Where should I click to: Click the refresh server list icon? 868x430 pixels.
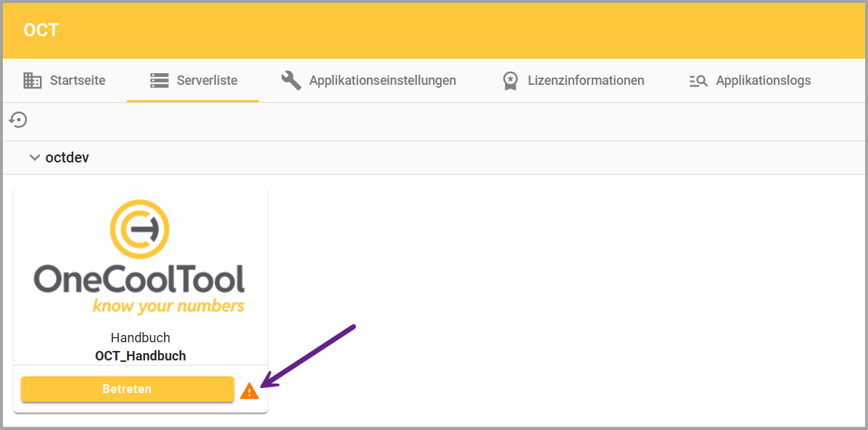click(x=19, y=120)
